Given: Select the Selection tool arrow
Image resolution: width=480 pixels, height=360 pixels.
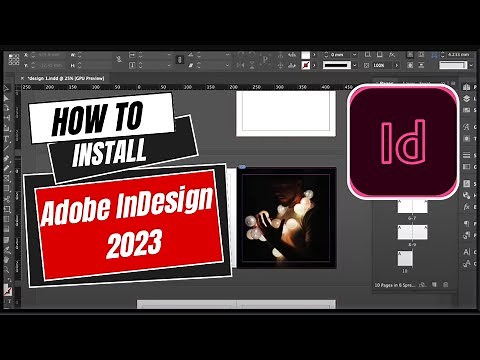Looking at the screenshot, I should click(x=6, y=89).
